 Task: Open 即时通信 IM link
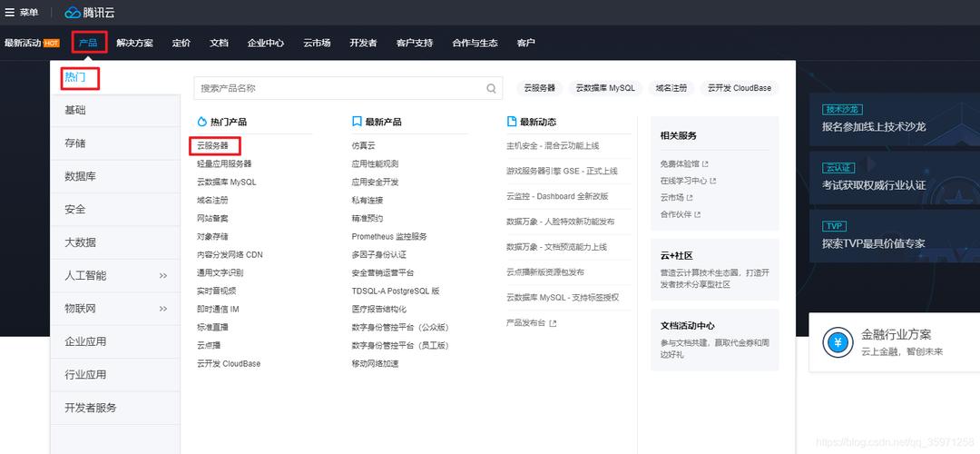[x=218, y=309]
